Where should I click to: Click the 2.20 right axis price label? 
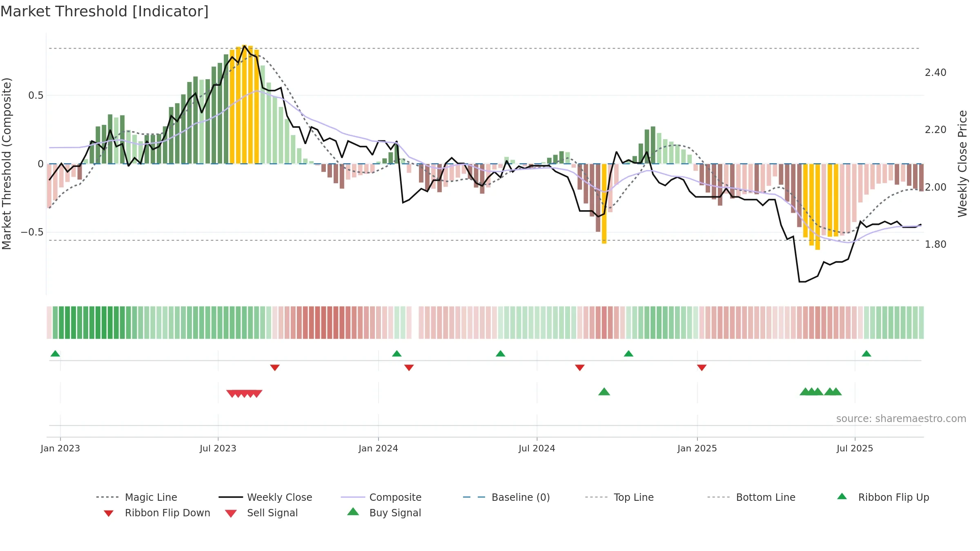935,130
